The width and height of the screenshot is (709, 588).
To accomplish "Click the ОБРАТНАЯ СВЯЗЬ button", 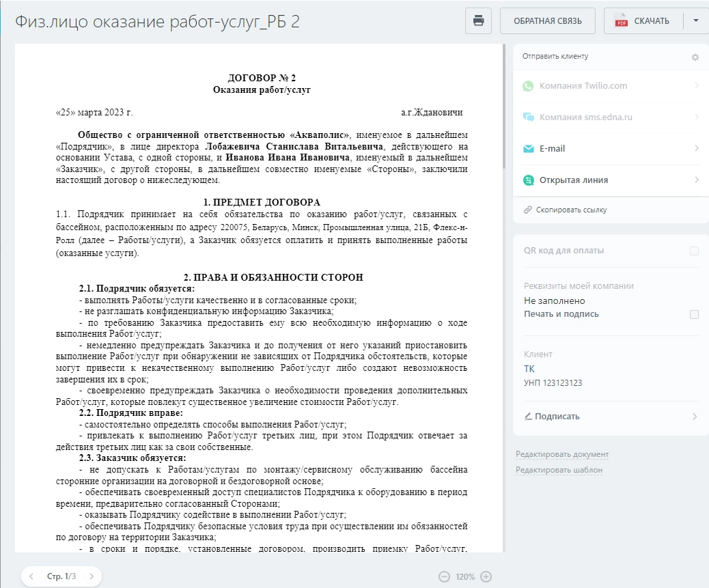I will click(x=548, y=20).
